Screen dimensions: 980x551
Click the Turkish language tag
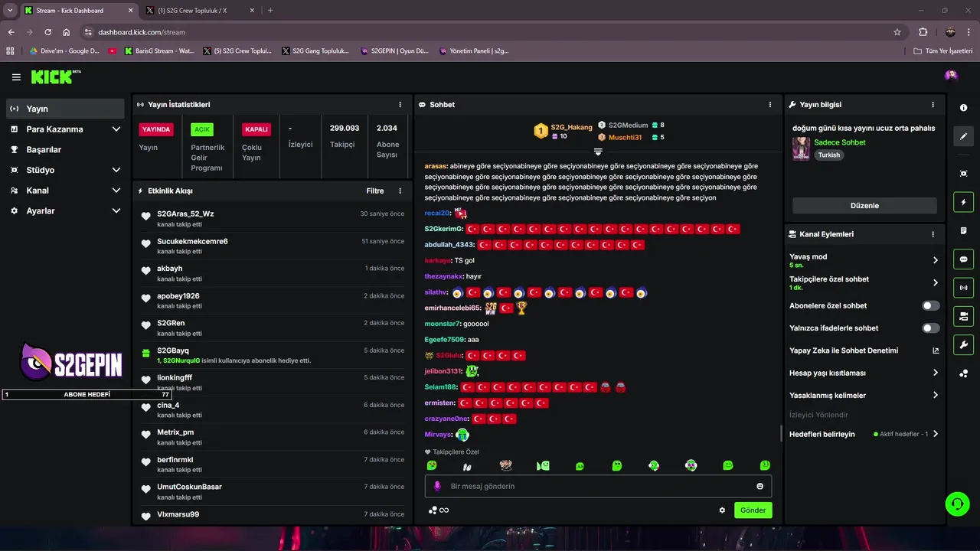[828, 155]
